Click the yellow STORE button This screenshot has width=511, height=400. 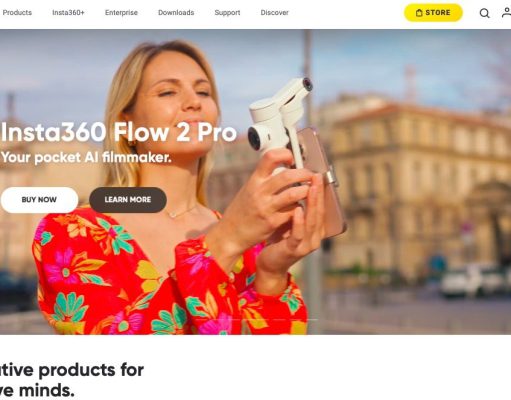coord(433,13)
